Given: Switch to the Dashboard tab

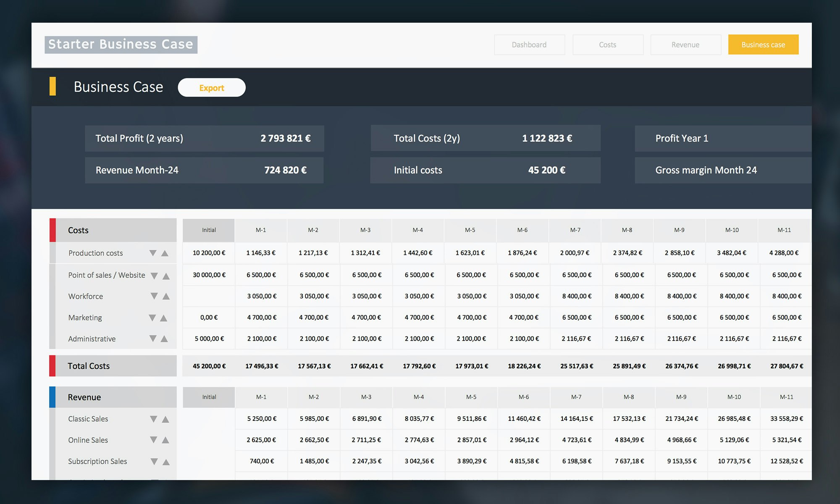Looking at the screenshot, I should pyautogui.click(x=529, y=45).
